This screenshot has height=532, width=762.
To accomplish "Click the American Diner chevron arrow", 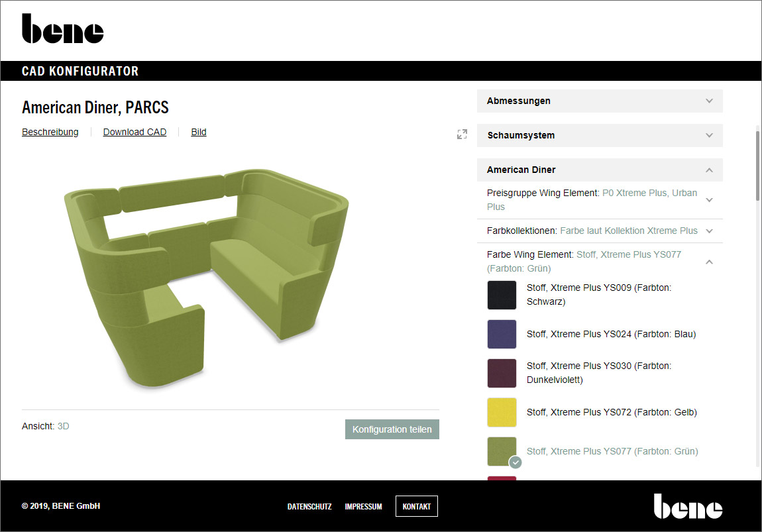I will 709,170.
